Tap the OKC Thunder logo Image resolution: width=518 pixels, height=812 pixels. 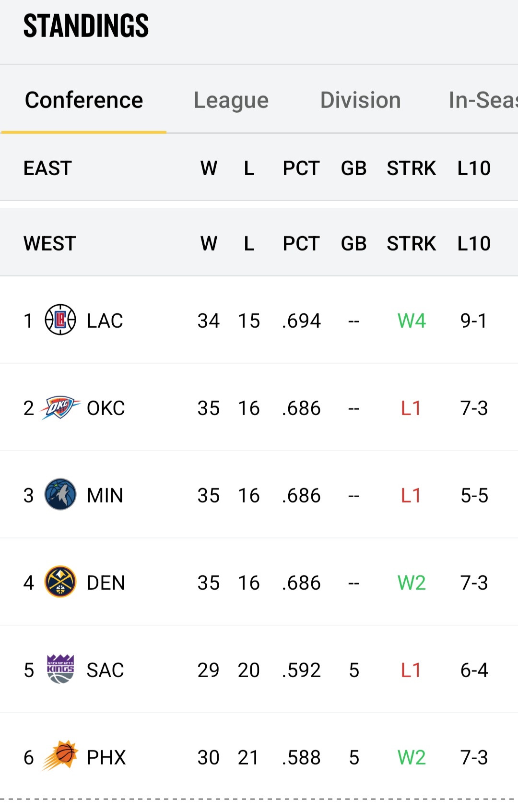tap(60, 408)
